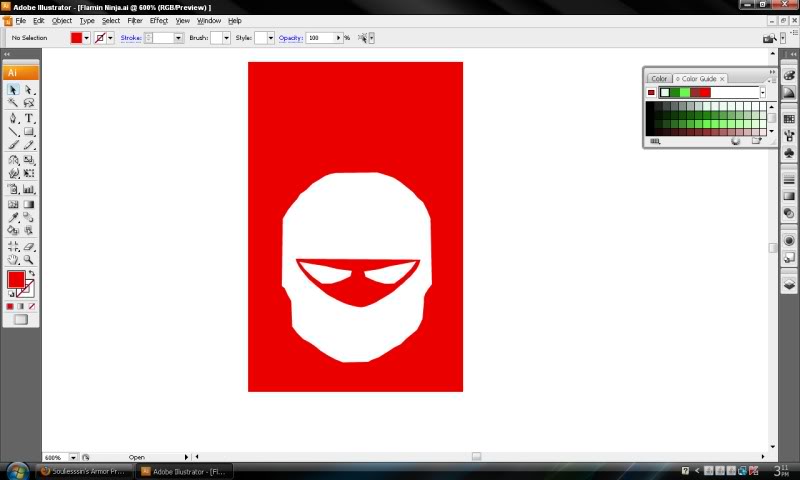This screenshot has width=800, height=480.
Task: Expand the Stroke weight dropdown
Action: 178,38
